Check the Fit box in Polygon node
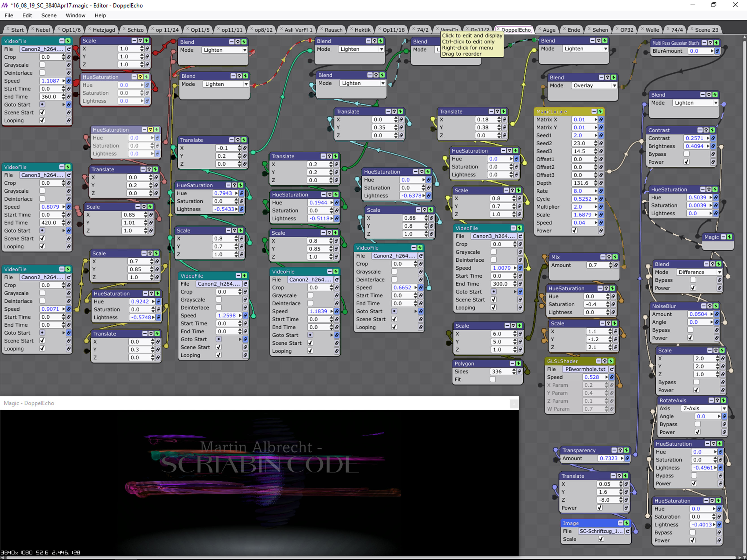Viewport: 747px width, 560px height. (x=493, y=379)
